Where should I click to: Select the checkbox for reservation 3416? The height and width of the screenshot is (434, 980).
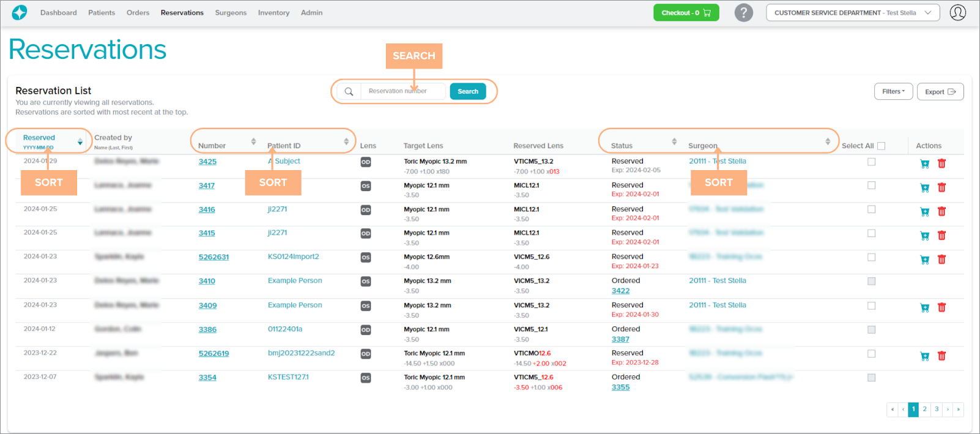click(x=871, y=209)
